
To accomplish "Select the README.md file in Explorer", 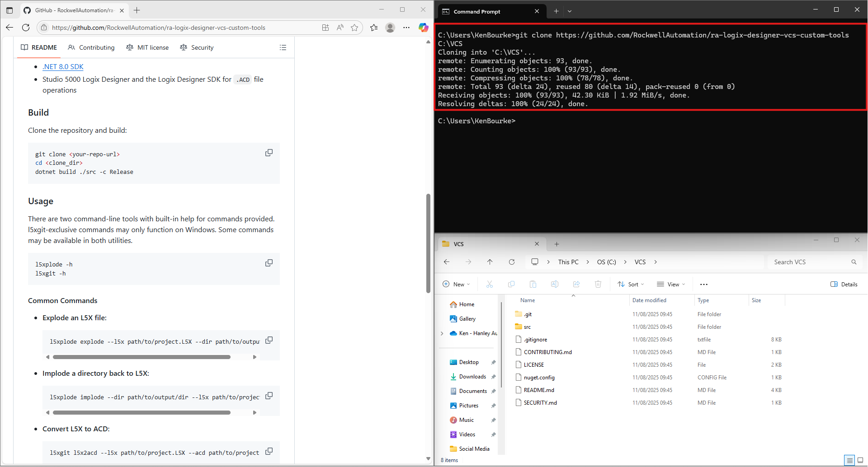I will [x=539, y=390].
